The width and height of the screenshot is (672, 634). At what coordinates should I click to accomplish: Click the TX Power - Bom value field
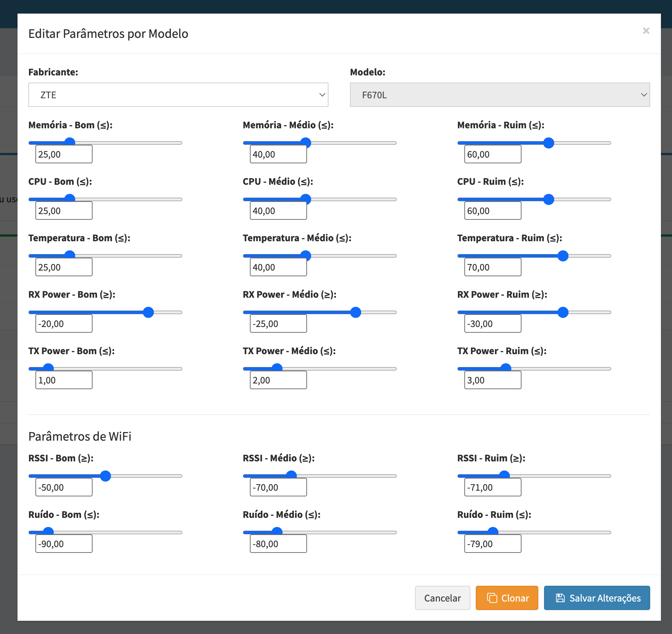point(64,380)
